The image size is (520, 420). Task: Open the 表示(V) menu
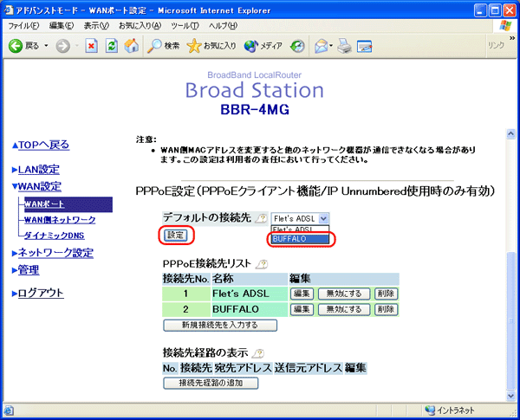tap(96, 25)
